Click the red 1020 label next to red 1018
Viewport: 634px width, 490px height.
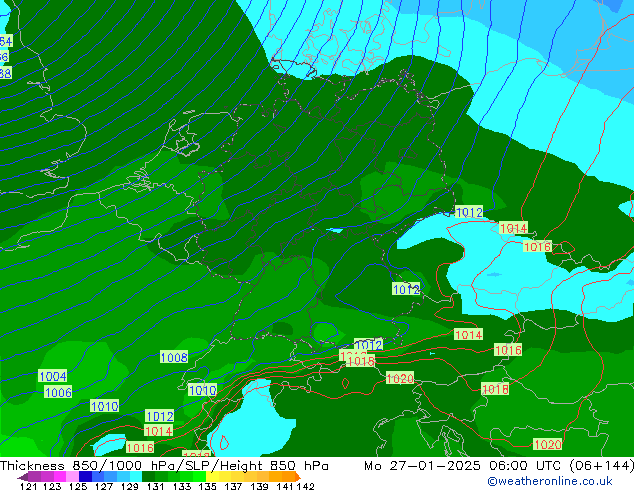coord(400,378)
